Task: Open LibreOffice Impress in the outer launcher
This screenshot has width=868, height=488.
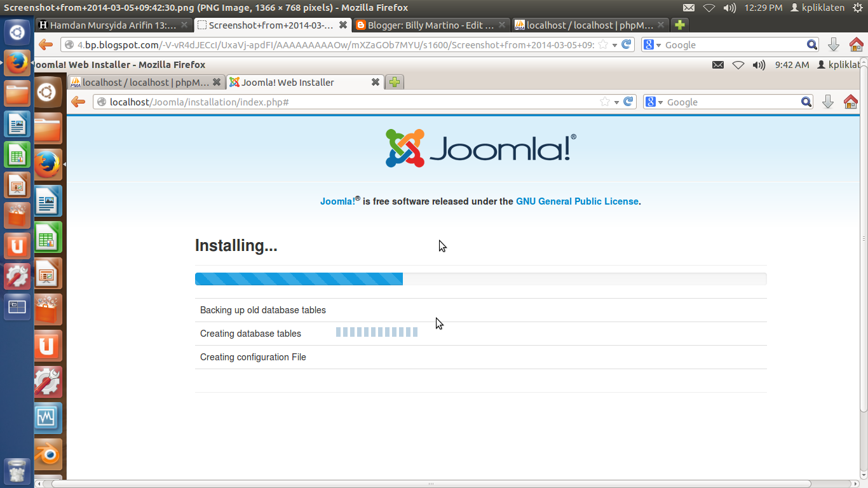Action: pos(17,185)
